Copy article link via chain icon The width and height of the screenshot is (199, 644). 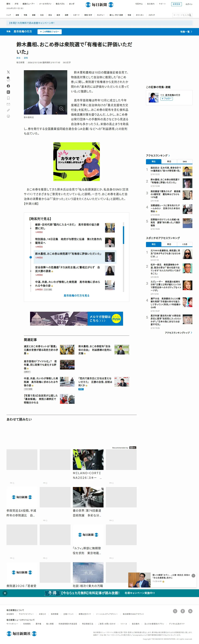click(x=8, y=110)
